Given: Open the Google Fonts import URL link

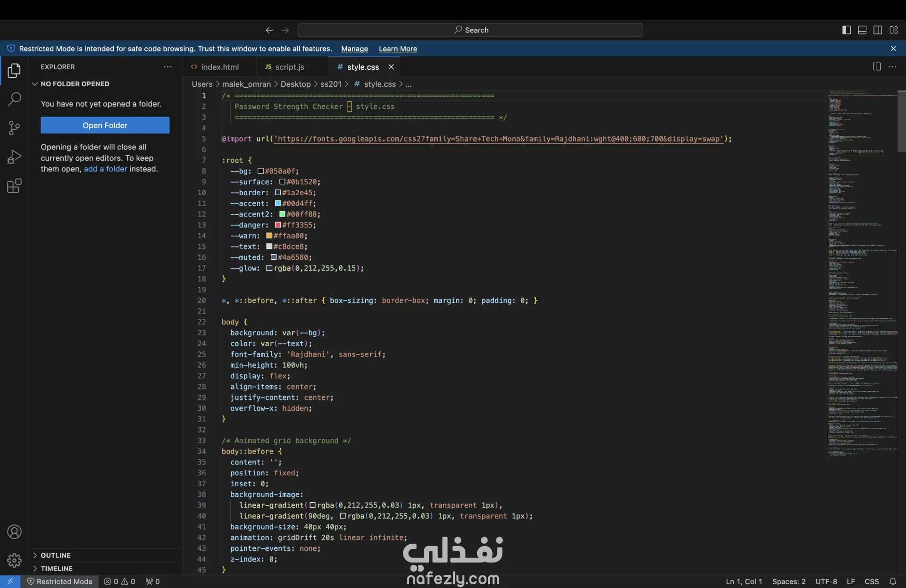Looking at the screenshot, I should 498,139.
